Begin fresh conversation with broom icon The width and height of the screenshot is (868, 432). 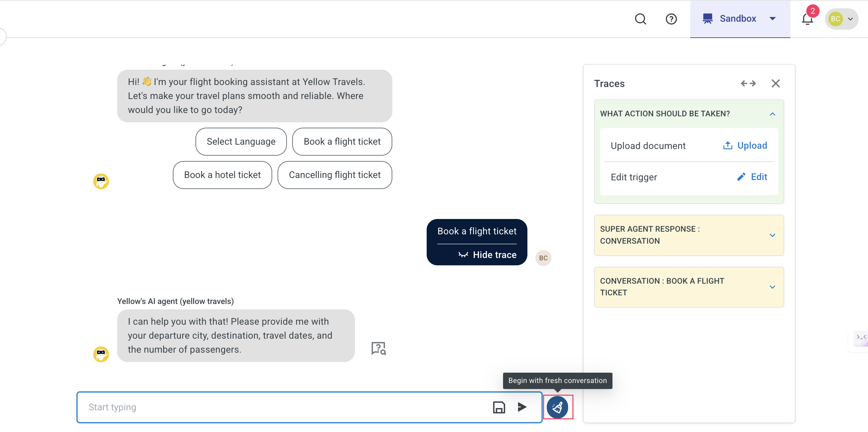557,407
